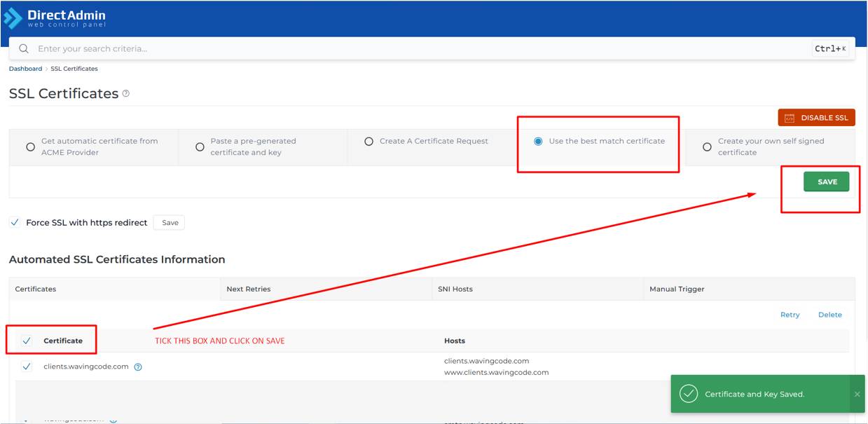The height and width of the screenshot is (424, 868).
Task: Click the Retry link
Action: tap(790, 315)
